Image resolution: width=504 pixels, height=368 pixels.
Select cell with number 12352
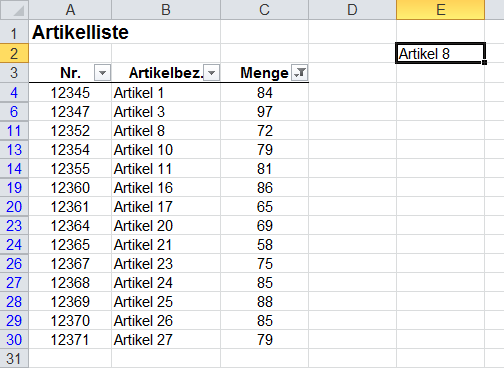click(70, 130)
